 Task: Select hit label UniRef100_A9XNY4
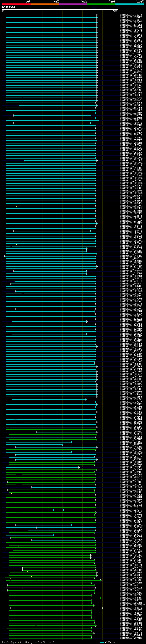click(131, 115)
